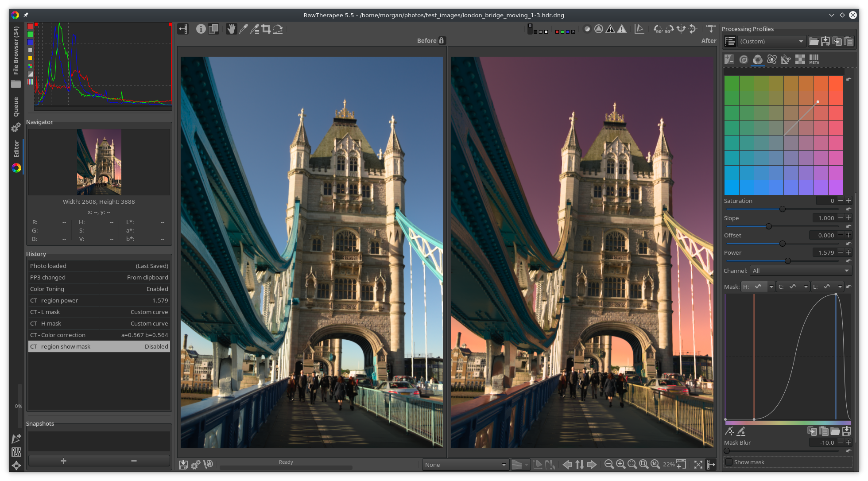868x481 pixels.
Task: Select the Crop tool
Action: tap(266, 29)
